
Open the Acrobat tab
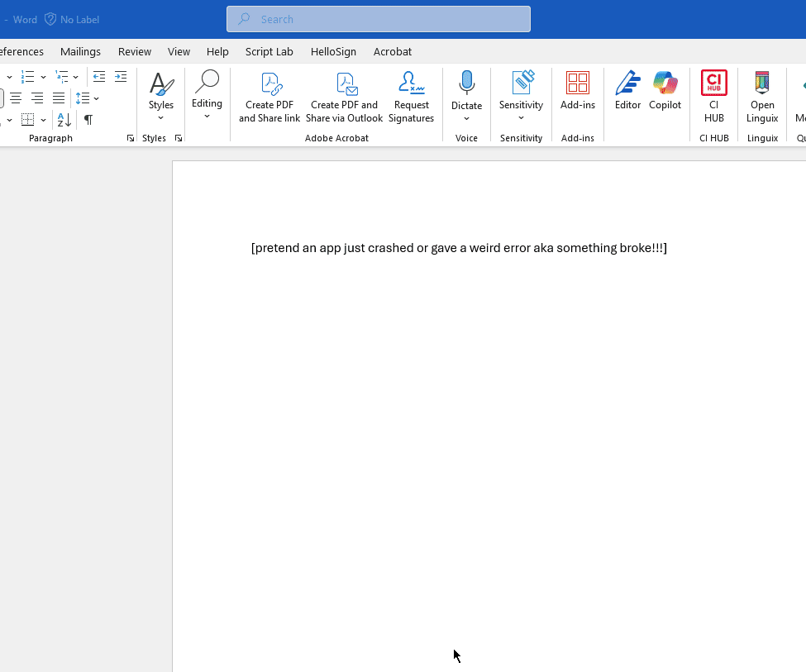pos(393,52)
